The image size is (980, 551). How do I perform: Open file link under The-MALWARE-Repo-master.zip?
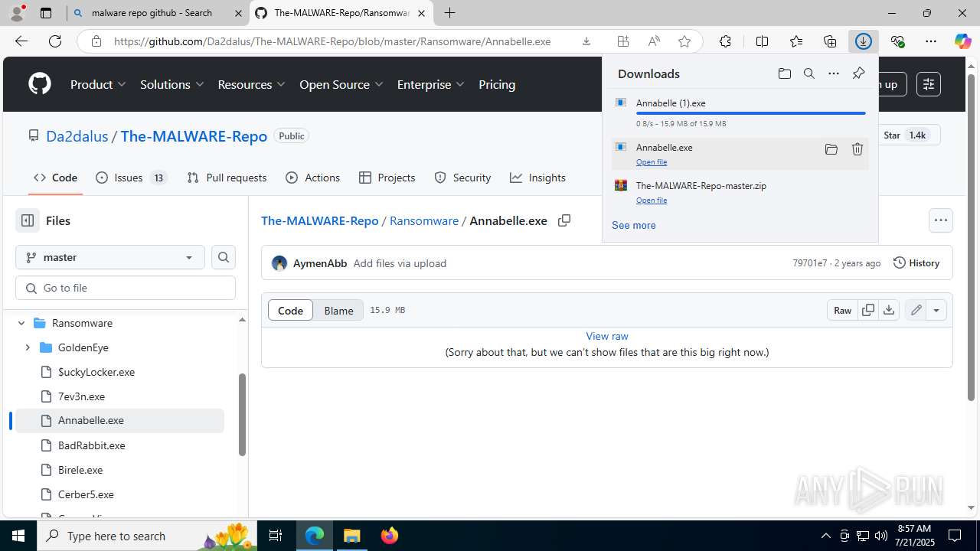pos(652,201)
